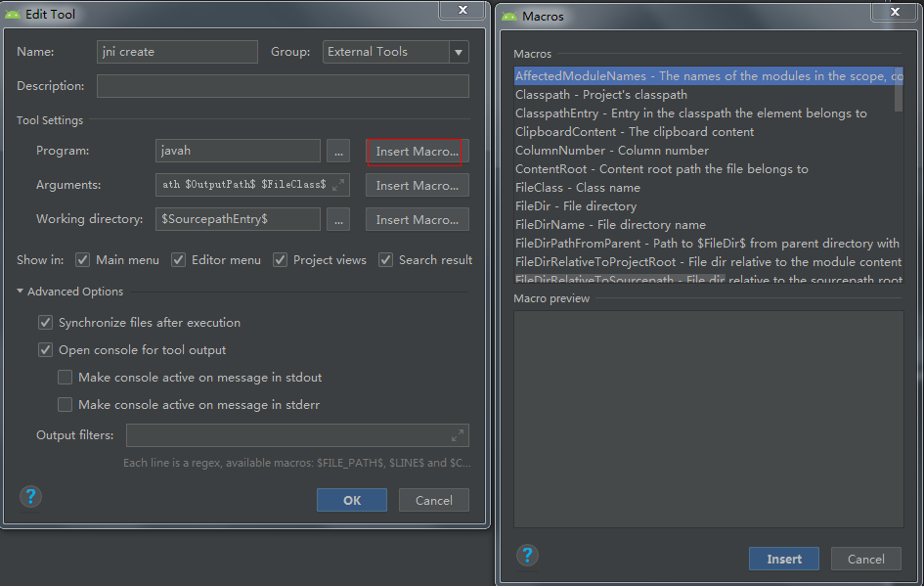Click Insert button in Macros dialog
Screen dimensions: 924x586
pyautogui.click(x=784, y=559)
